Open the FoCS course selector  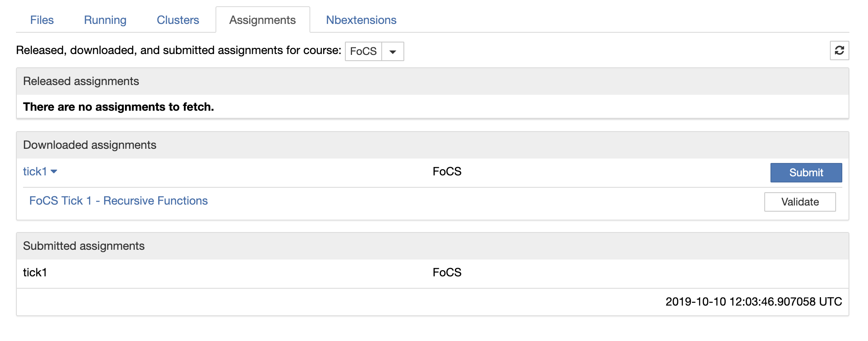[364, 51]
